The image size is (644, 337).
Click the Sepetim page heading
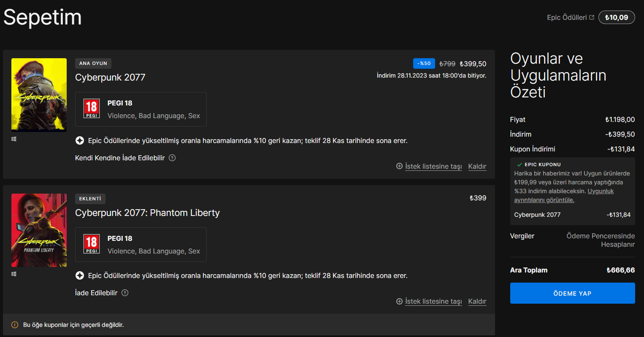pos(42,17)
